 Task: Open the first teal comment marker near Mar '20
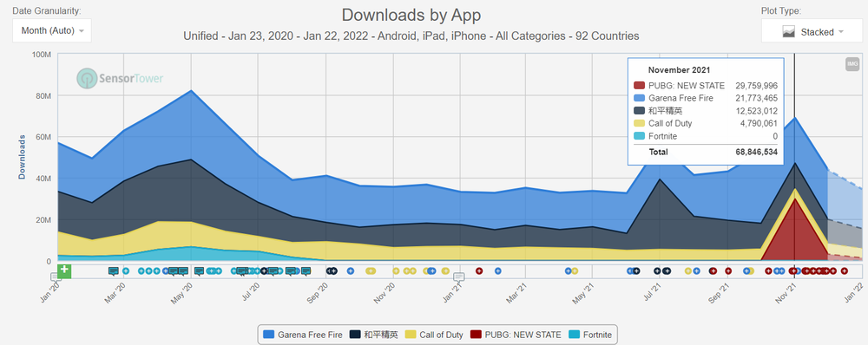tap(114, 271)
